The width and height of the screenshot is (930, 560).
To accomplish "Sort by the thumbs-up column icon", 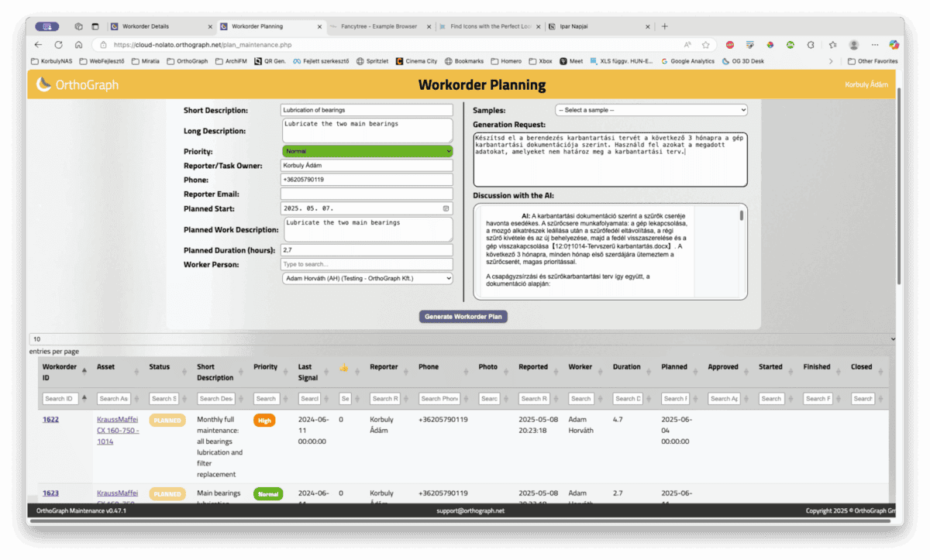I will 344,367.
